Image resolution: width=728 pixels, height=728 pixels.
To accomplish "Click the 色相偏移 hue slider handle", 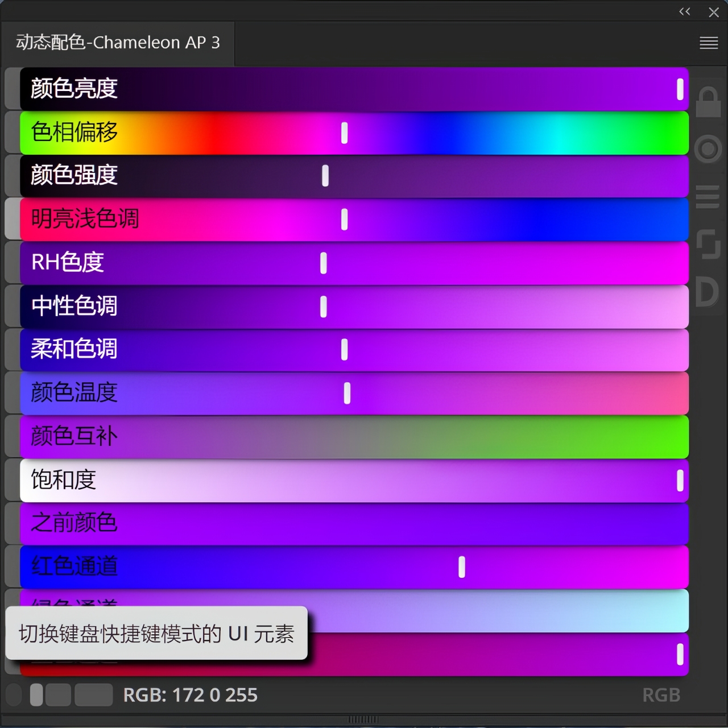I will click(344, 133).
